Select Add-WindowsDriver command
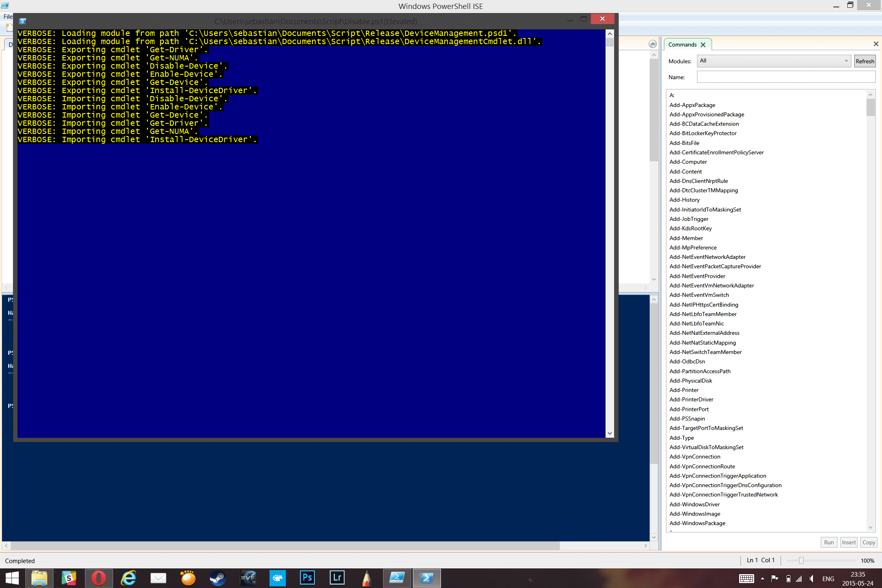Screen dimensions: 882x588 click(x=695, y=504)
